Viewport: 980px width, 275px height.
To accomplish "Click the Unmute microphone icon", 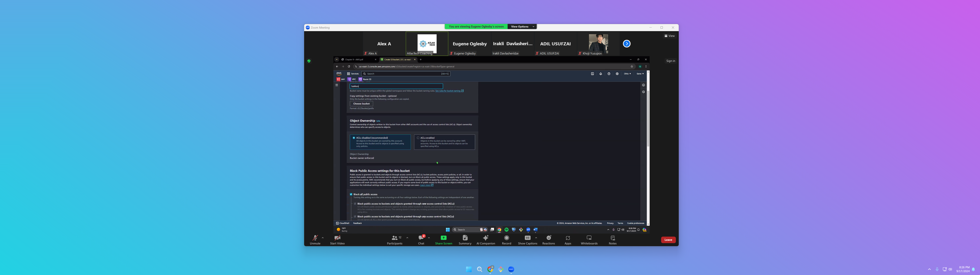I will 315,238.
